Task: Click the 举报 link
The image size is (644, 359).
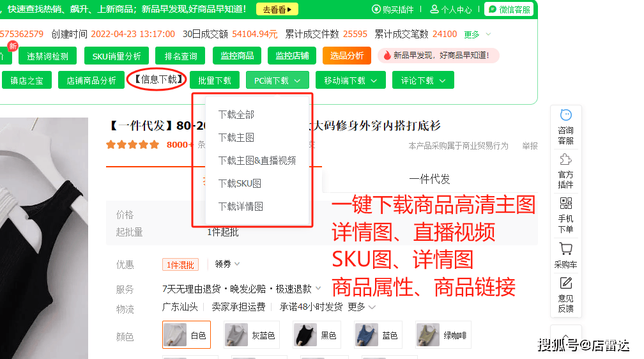Action: pyautogui.click(x=530, y=146)
